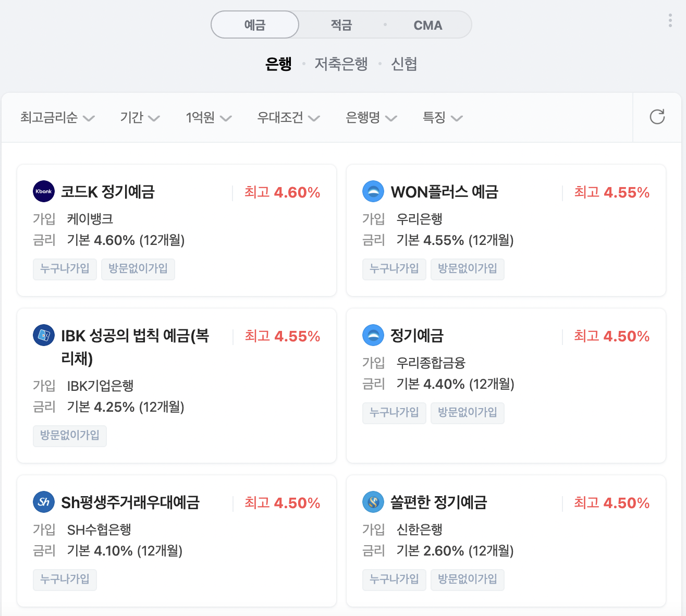Click the 신한은행 bank name

tap(420, 529)
